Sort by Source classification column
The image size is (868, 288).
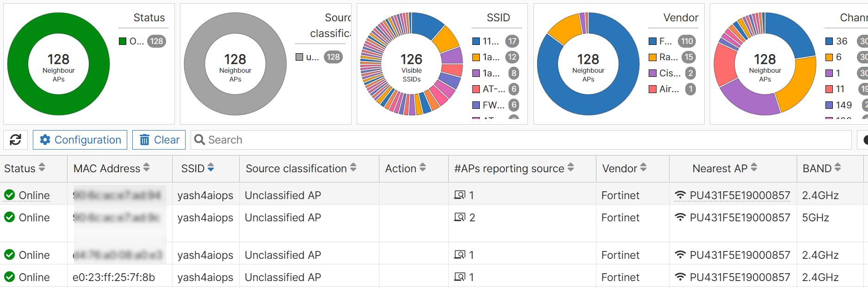[x=353, y=168]
